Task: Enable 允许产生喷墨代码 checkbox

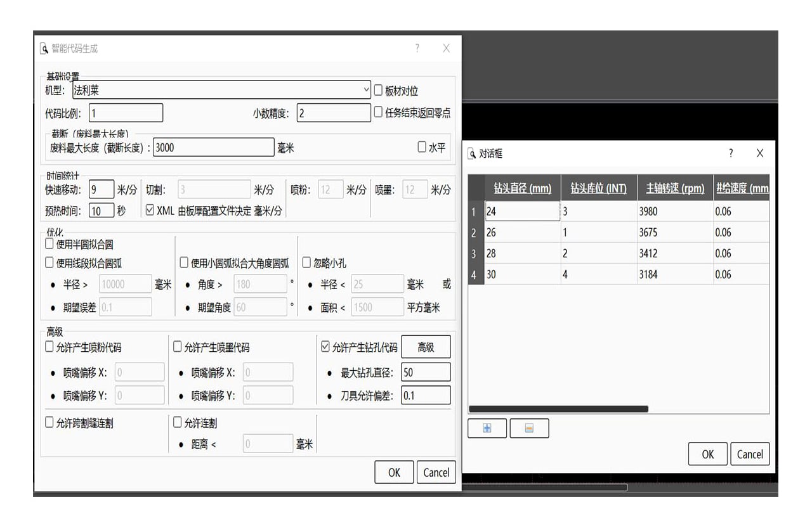Action: [x=178, y=347]
